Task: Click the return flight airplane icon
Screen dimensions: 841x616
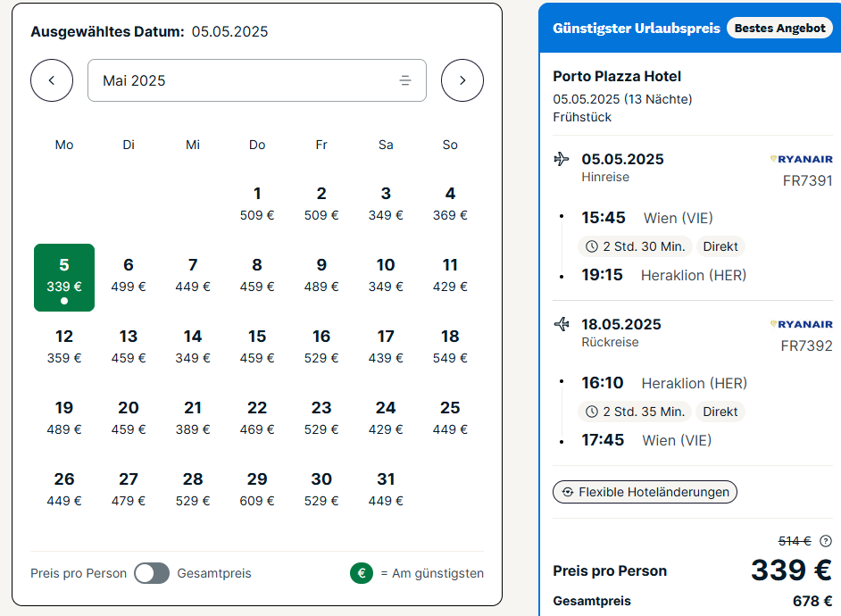Action: coord(562,324)
